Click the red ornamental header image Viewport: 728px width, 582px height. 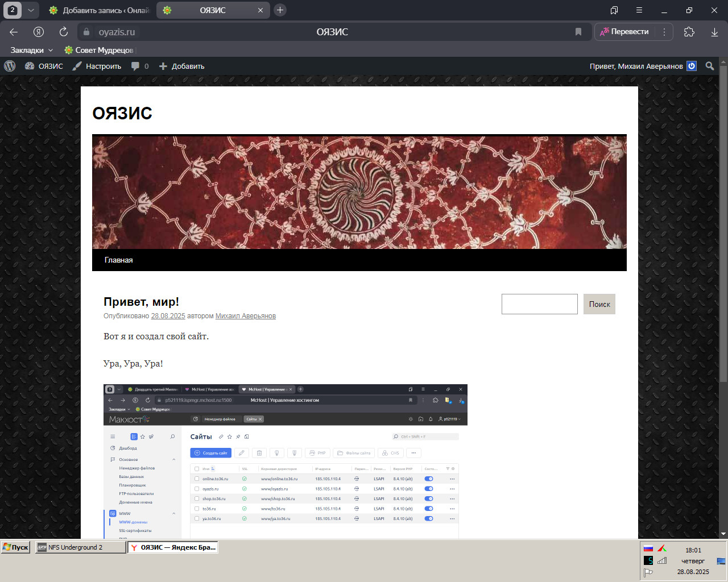(x=359, y=192)
